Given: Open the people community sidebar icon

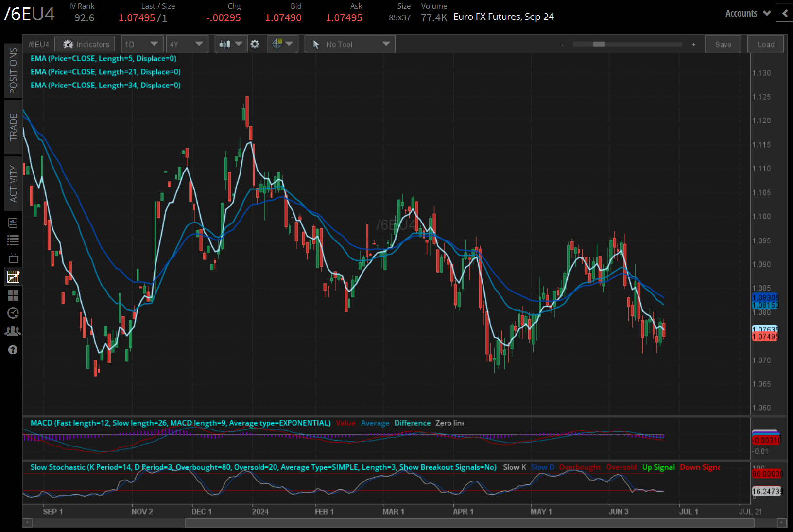Looking at the screenshot, I should 13,331.
